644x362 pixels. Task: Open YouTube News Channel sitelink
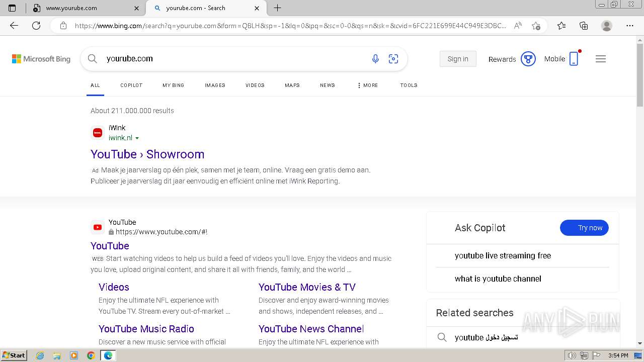coord(311,329)
